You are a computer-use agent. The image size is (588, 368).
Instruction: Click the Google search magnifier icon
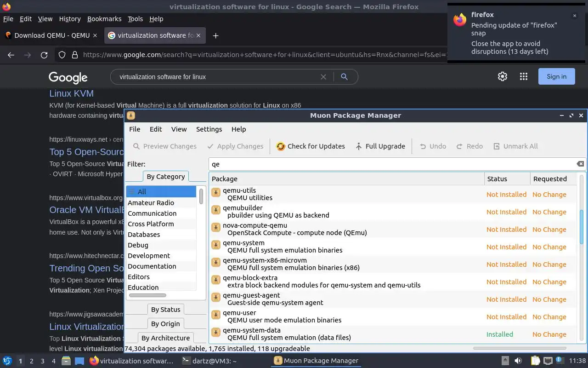(344, 77)
